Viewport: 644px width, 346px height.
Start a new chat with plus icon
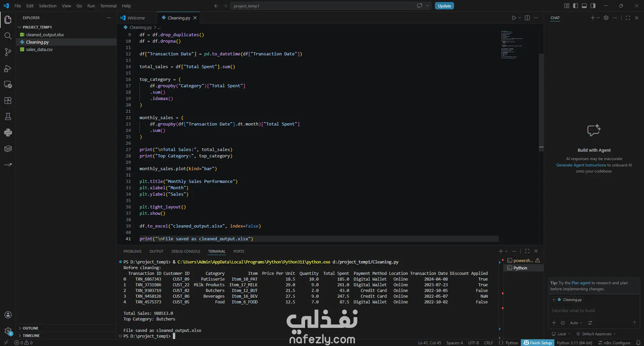click(x=593, y=18)
